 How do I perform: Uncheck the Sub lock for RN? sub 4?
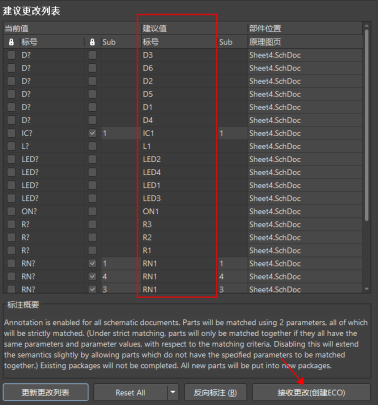[92, 276]
